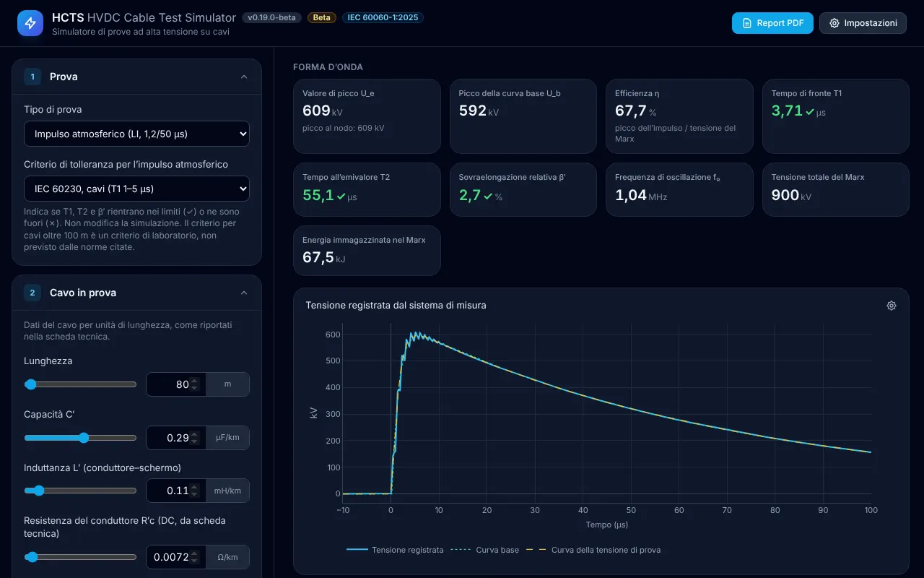Click the v0.19.0-beta version badge
The width and height of the screenshot is (924, 578).
(272, 17)
